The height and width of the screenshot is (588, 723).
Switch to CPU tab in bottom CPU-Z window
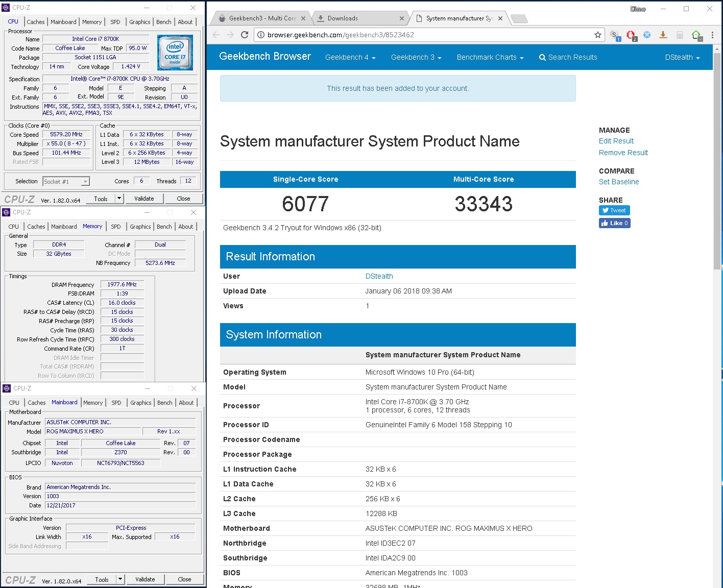coord(14,403)
